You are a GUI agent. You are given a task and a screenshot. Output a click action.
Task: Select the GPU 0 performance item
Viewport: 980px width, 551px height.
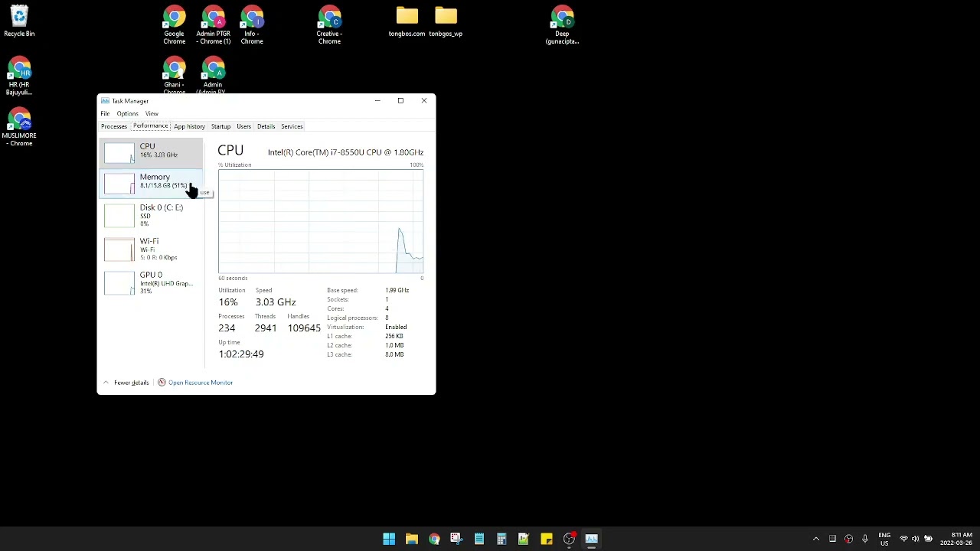[152, 282]
